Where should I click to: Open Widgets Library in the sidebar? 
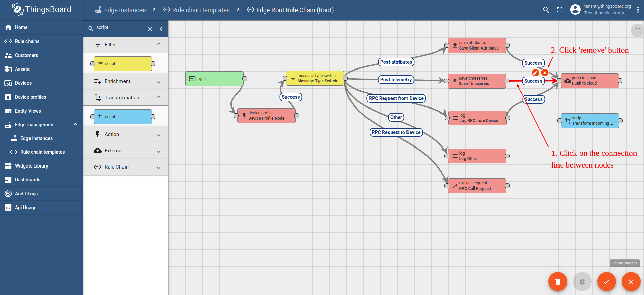click(42, 166)
